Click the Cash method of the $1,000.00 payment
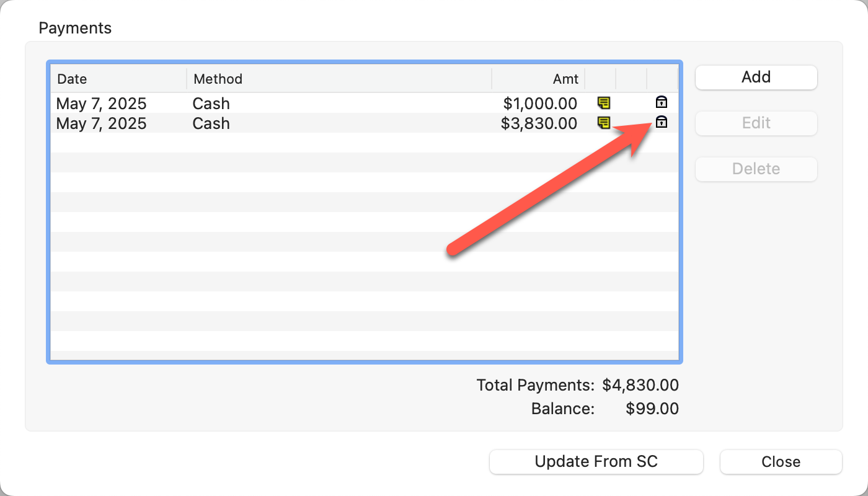This screenshot has width=868, height=496. click(x=211, y=104)
